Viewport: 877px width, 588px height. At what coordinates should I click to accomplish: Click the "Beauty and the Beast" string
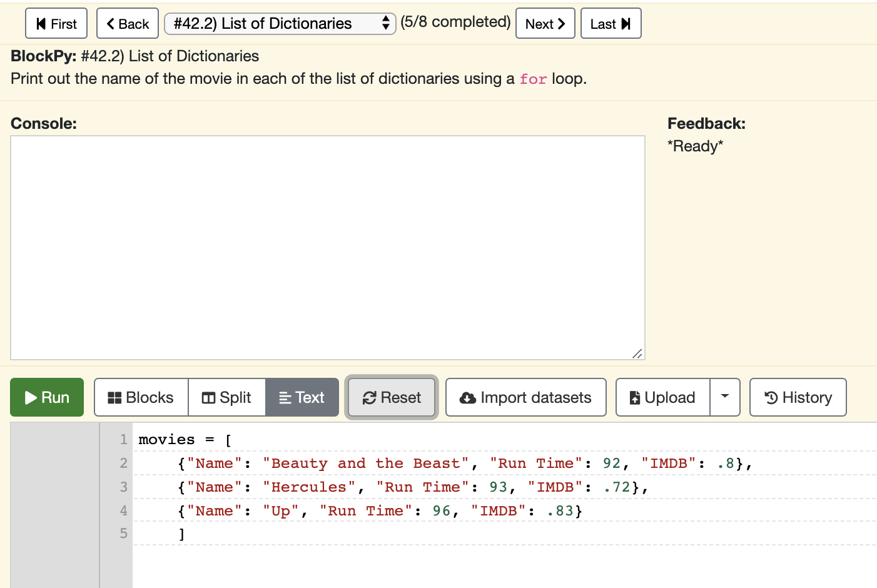pos(366,464)
